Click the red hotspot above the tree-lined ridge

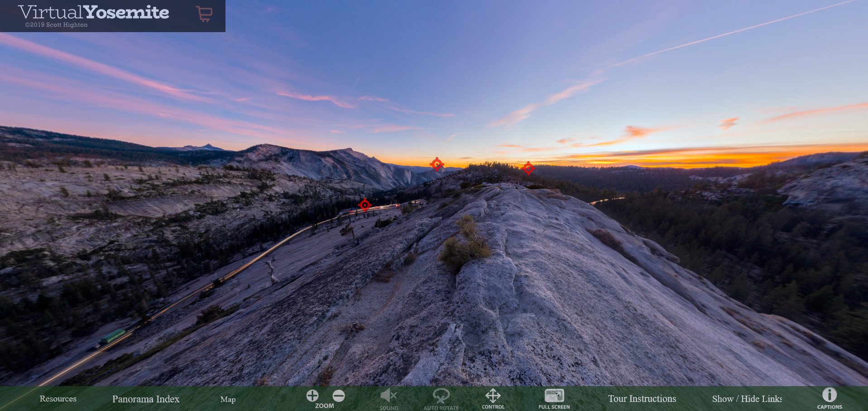528,168
